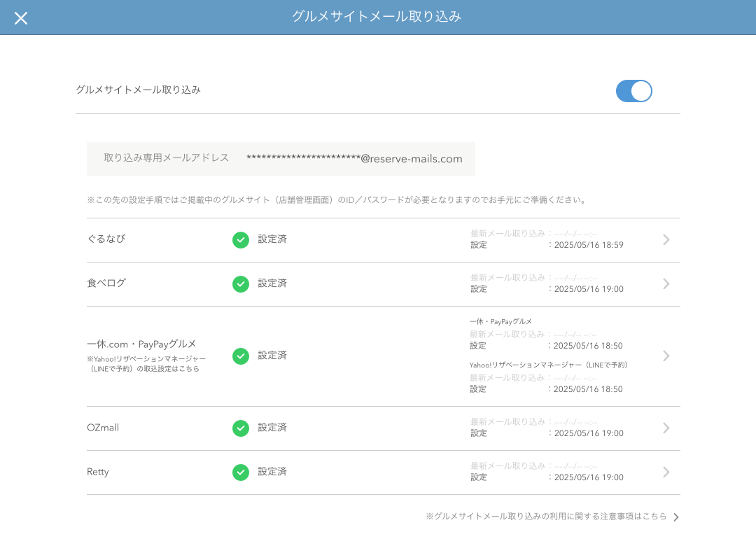Image resolution: width=756 pixels, height=553 pixels.
Task: Expand the OZmall row arrow
Action: [x=666, y=428]
